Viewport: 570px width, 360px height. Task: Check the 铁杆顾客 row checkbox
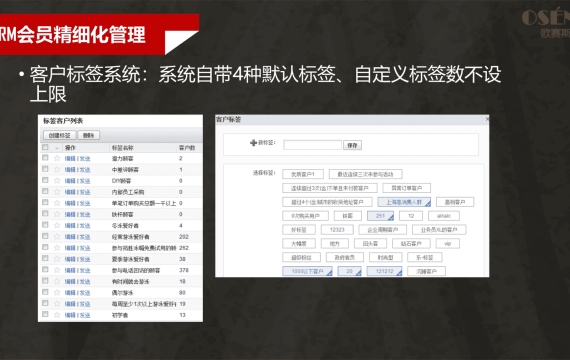point(45,213)
